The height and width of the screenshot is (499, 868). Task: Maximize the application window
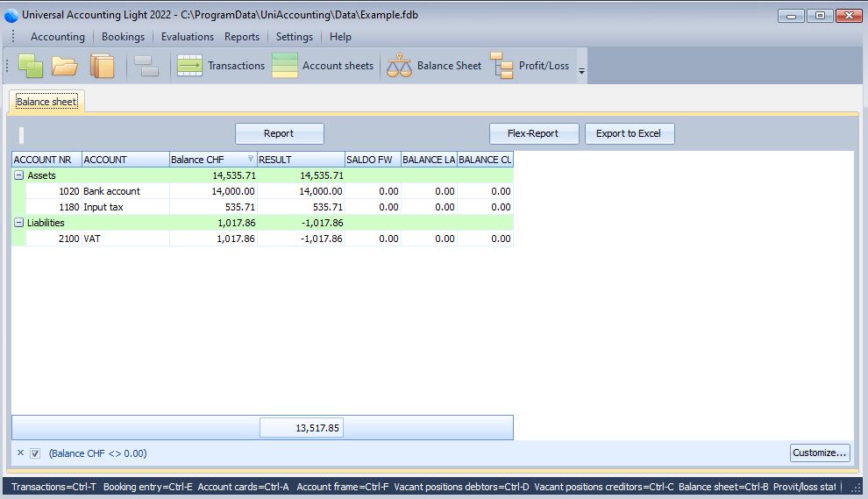820,16
